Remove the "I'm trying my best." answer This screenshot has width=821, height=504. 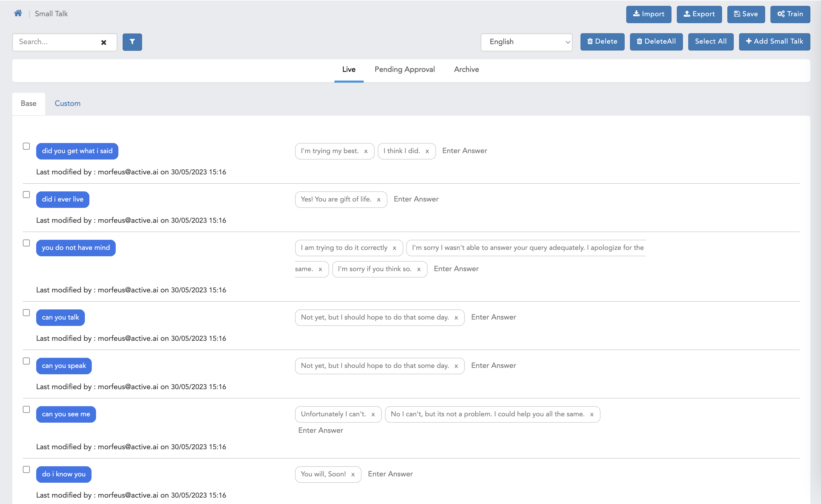pos(366,151)
